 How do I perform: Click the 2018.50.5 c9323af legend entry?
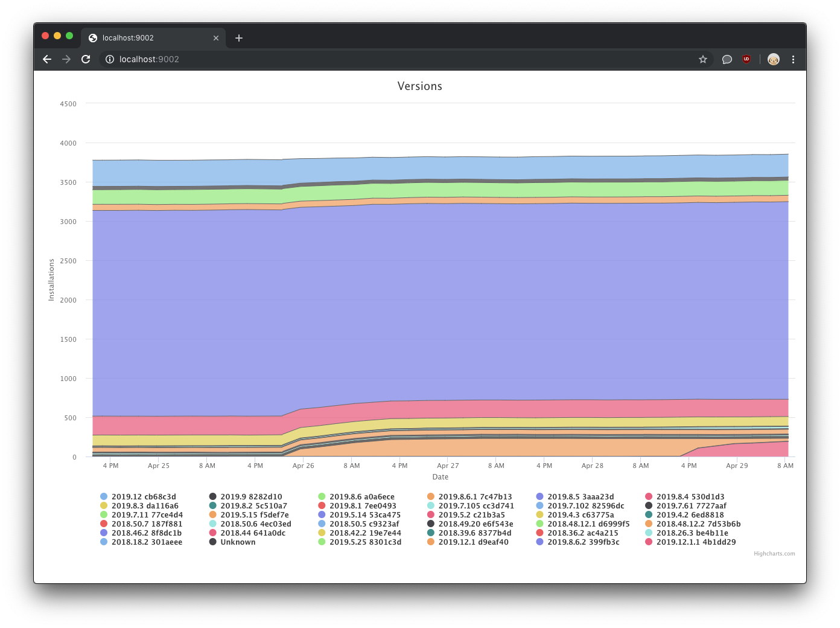(359, 524)
